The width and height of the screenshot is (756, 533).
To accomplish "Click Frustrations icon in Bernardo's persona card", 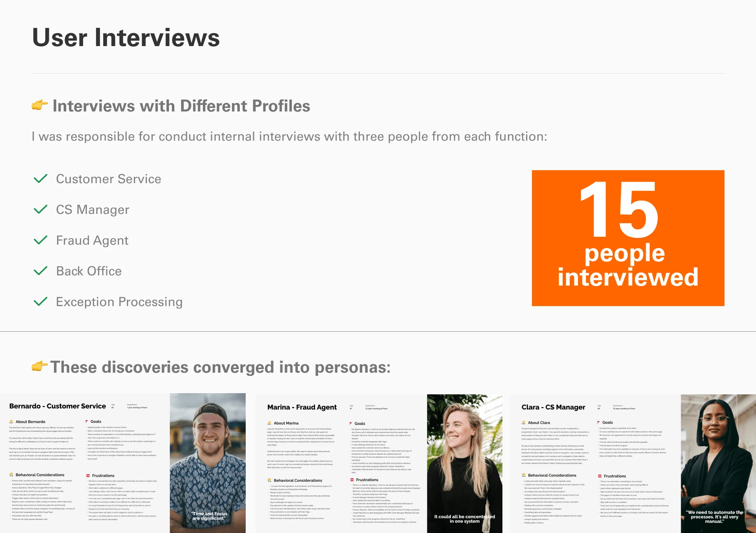I will (88, 476).
